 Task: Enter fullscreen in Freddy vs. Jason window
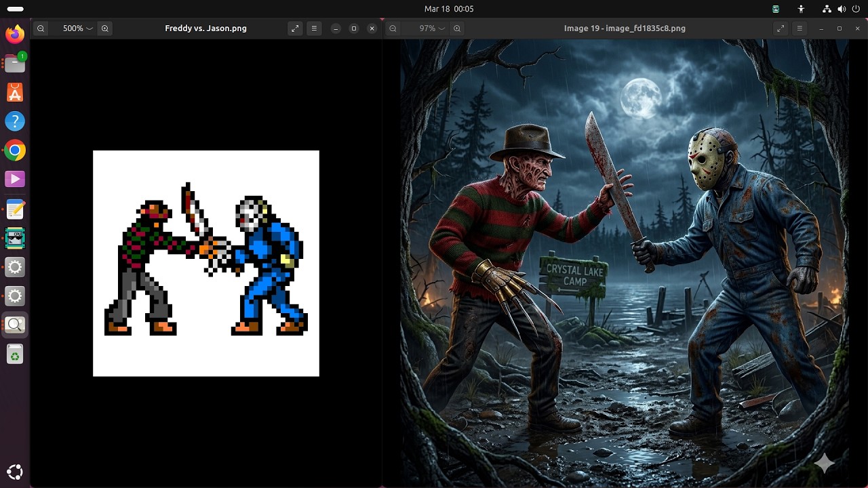[295, 28]
